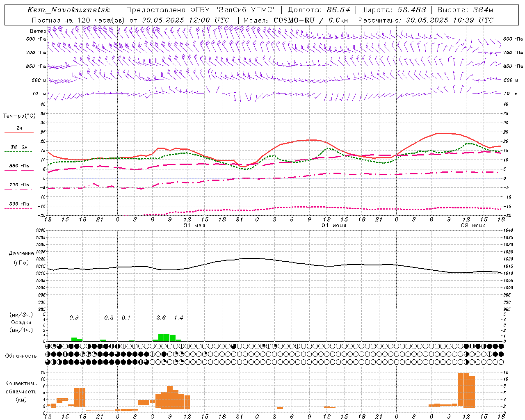This screenshot has height=420, width=525.
Task: Click the longitude value 86.54
Action: (339, 10)
